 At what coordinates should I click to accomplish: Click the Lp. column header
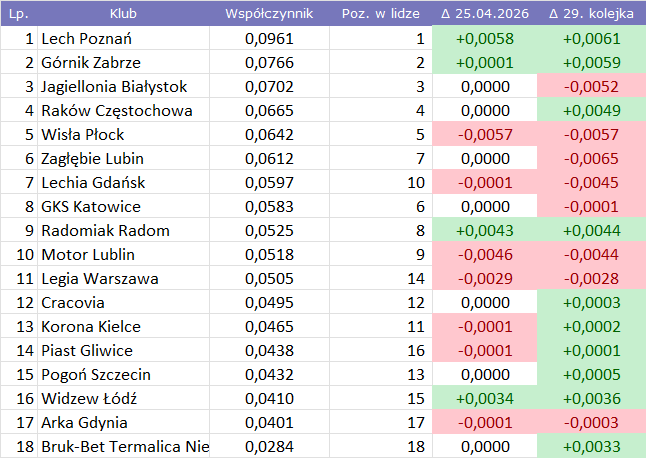tap(18, 14)
